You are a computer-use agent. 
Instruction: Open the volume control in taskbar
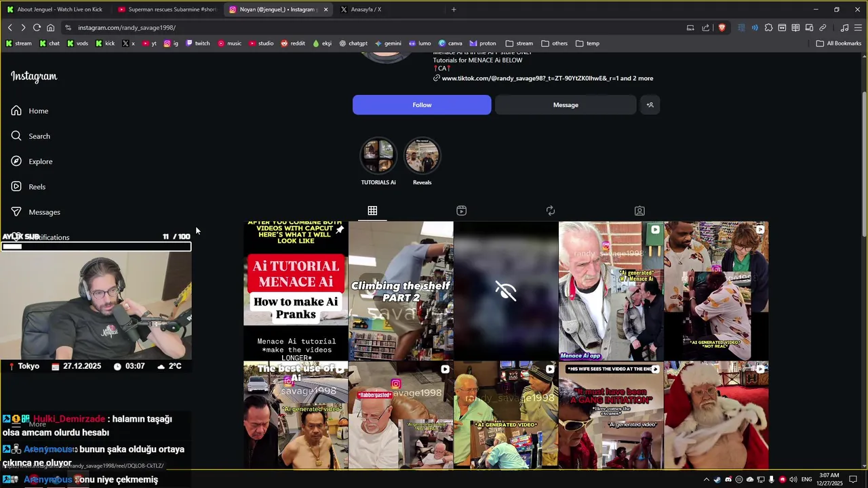(x=793, y=480)
